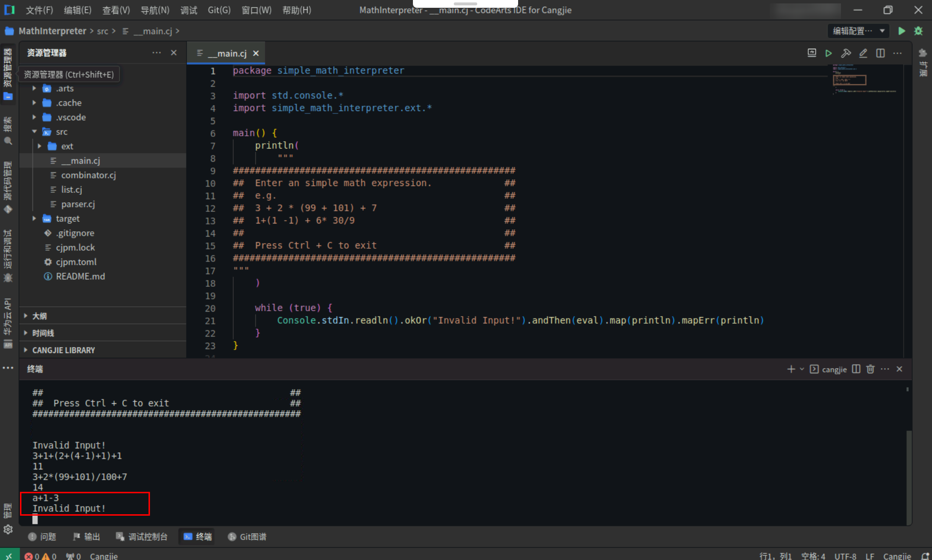This screenshot has width=932, height=560.
Task: Split the terminal panel
Action: tap(856, 369)
